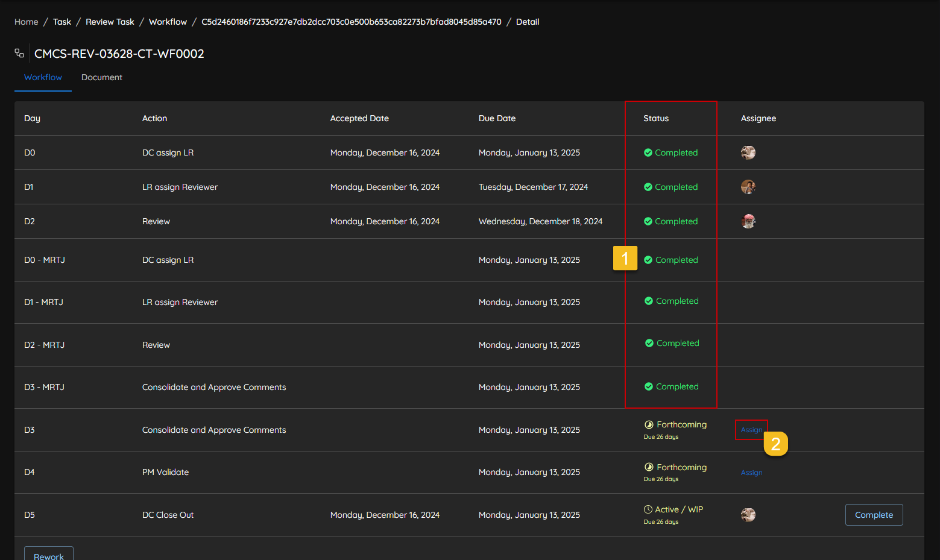Go to Home in the breadcrumb
The image size is (940, 560).
(x=26, y=22)
